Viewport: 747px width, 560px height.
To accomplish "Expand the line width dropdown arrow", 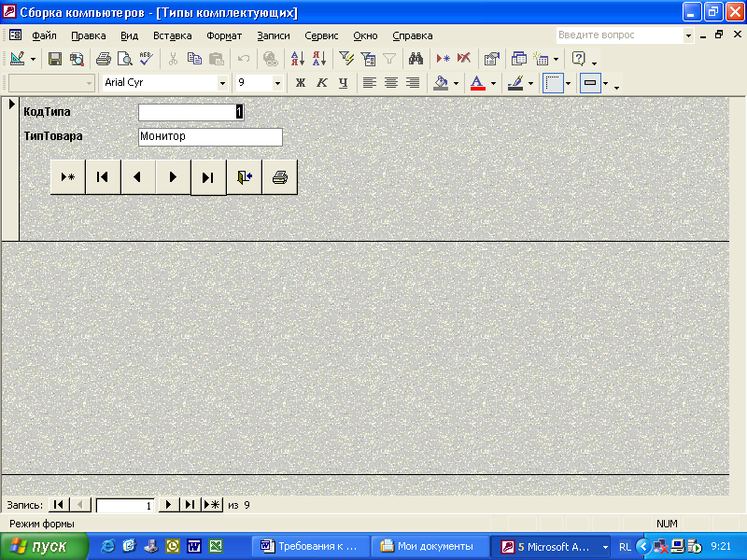I will (x=568, y=83).
